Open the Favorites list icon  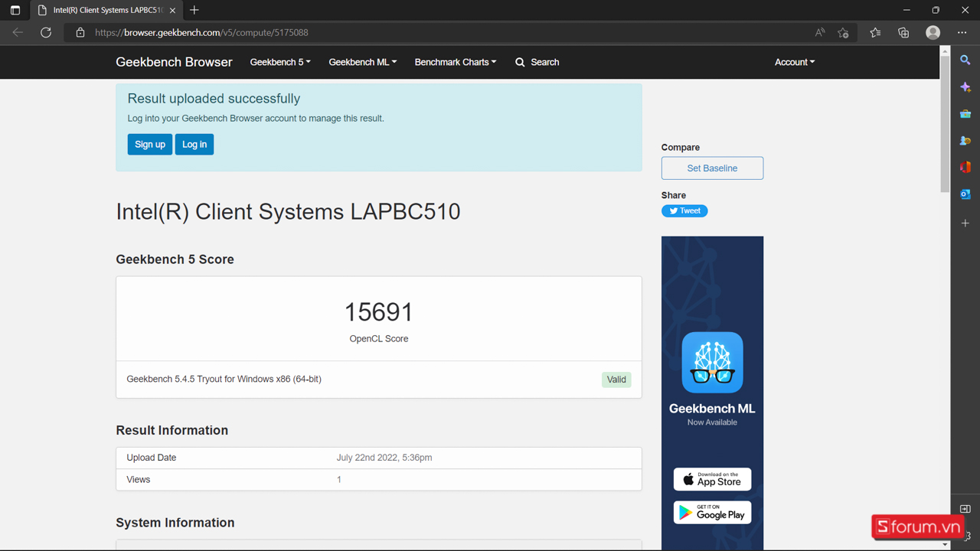coord(875,32)
